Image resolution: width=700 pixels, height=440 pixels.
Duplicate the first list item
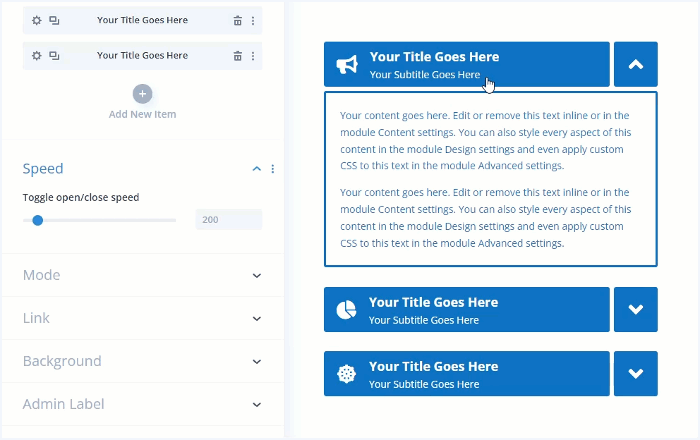(54, 20)
